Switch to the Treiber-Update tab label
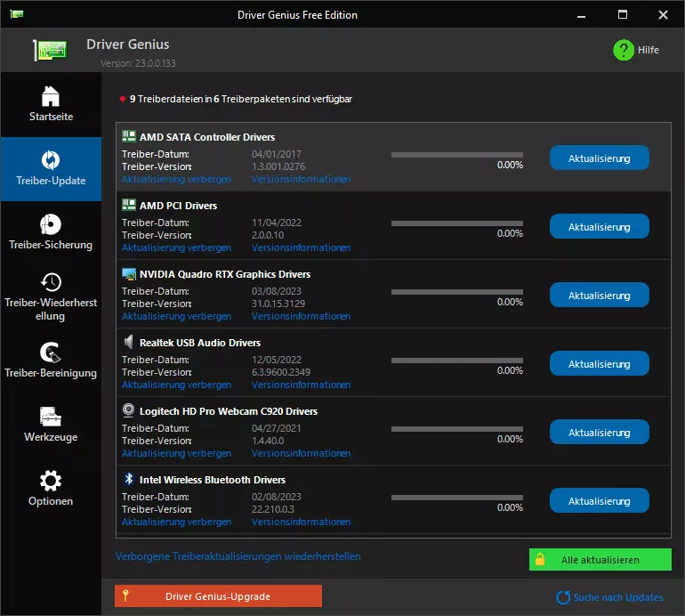This screenshot has width=685, height=616. tap(51, 181)
